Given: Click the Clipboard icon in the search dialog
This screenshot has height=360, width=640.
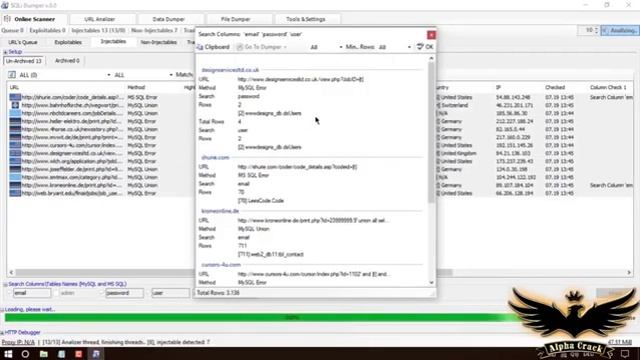Looking at the screenshot, I should point(200,47).
